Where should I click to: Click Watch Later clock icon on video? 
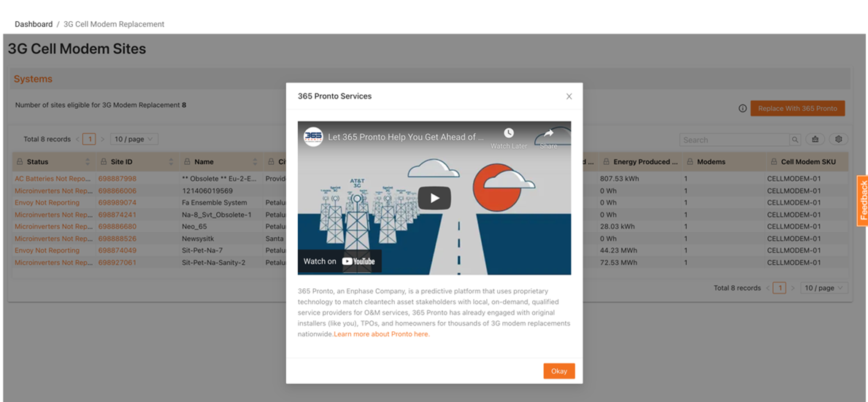(509, 134)
